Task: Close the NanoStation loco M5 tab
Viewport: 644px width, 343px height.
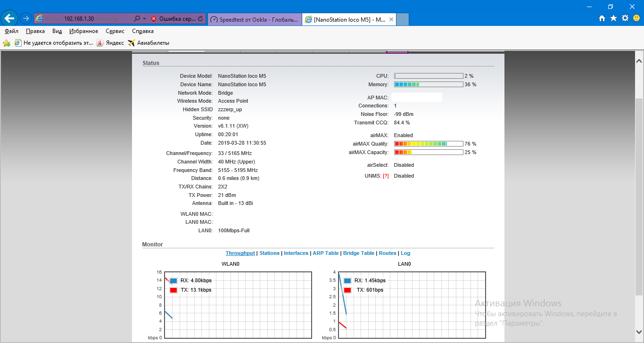Action: click(390, 19)
